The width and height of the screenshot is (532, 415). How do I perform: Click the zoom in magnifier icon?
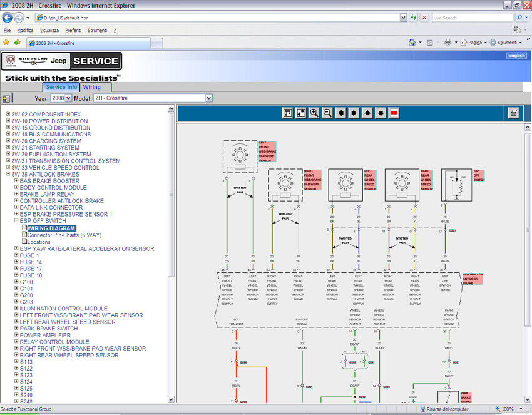[x=314, y=113]
